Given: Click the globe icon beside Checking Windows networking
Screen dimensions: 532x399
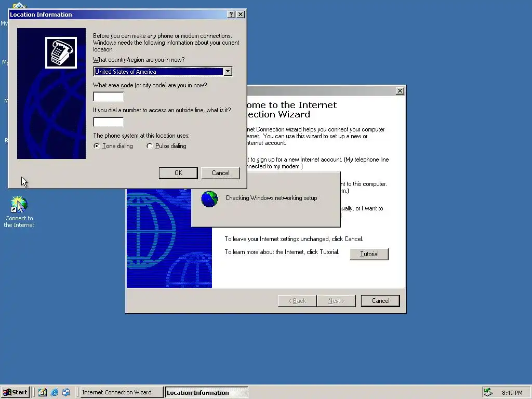Looking at the screenshot, I should coord(209,199).
